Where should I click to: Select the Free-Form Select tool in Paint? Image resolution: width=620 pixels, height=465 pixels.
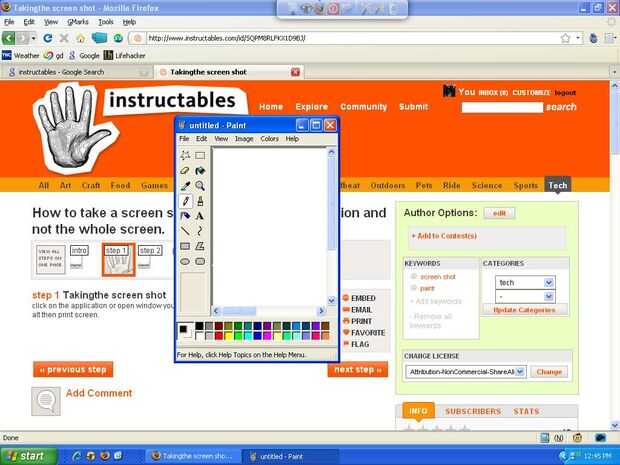pyautogui.click(x=185, y=155)
